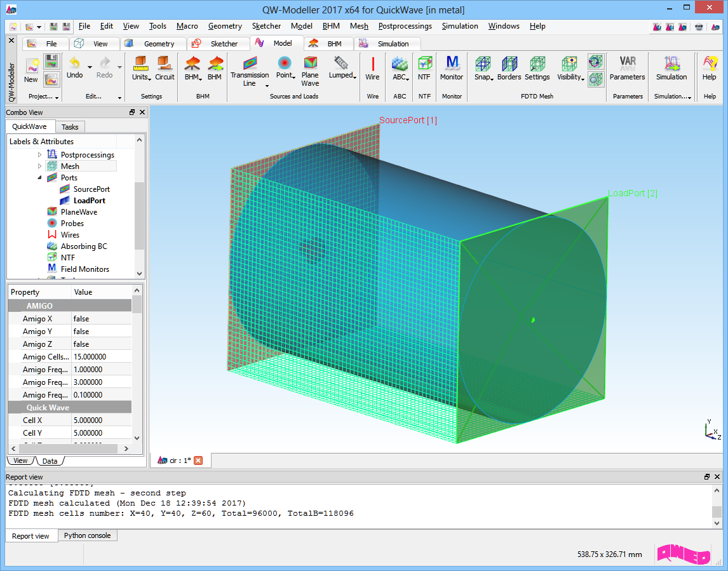The height and width of the screenshot is (571, 728).
Task: Open the Geometry menu
Action: 225,26
